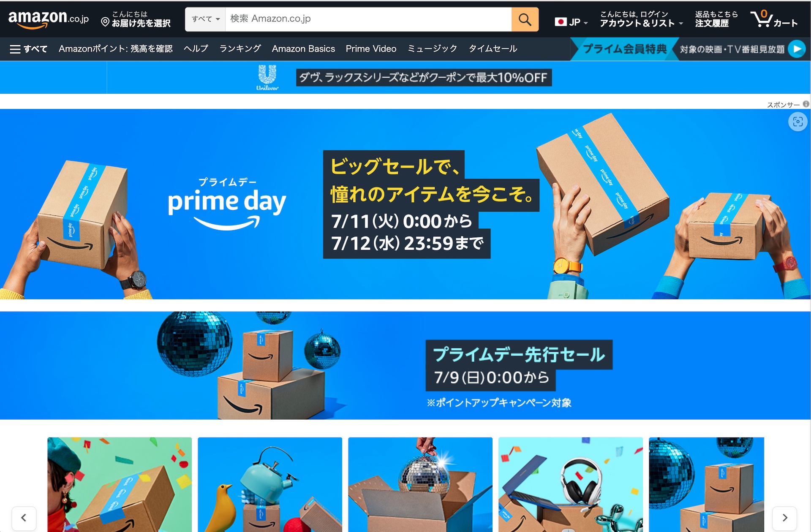
Task: Select ランキング in the navigation bar
Action: [240, 49]
